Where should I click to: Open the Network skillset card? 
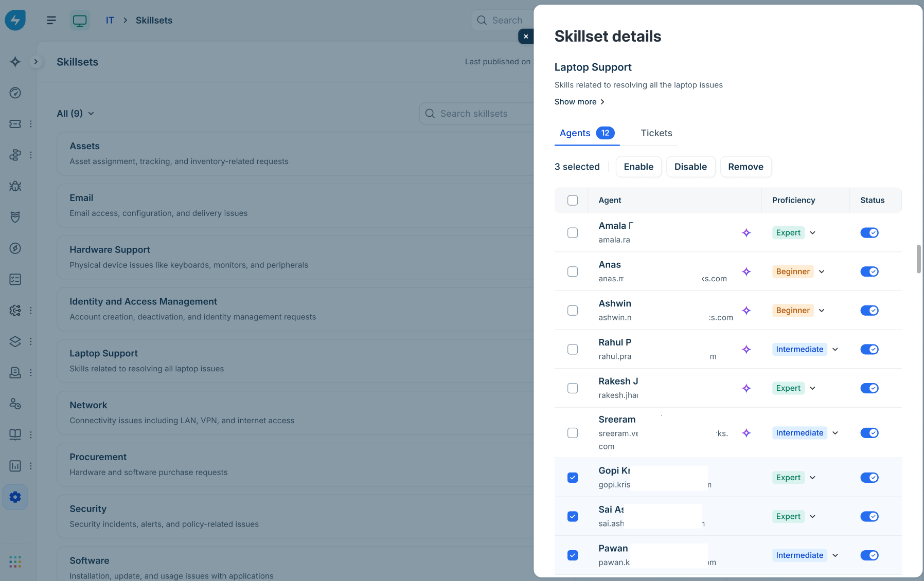(x=295, y=413)
